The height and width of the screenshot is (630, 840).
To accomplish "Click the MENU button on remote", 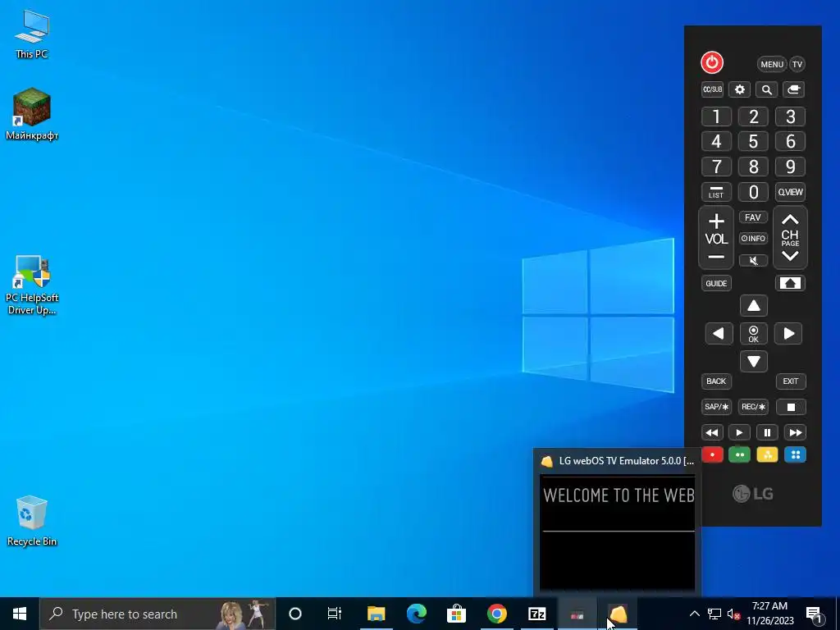I will (x=772, y=64).
